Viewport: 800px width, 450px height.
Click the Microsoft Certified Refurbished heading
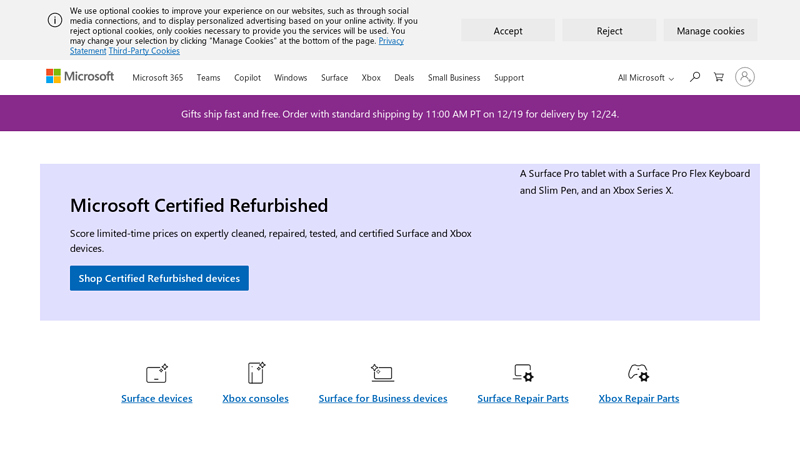pyautogui.click(x=199, y=206)
